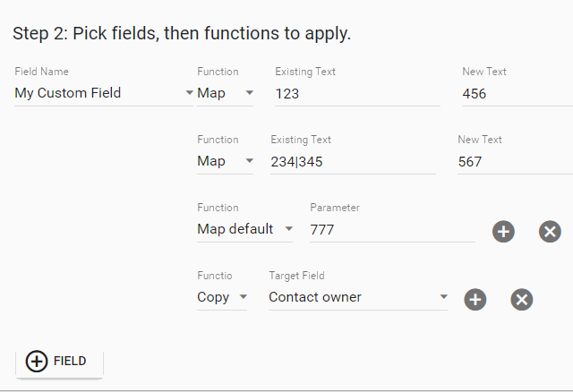Focus the Existing Text field with 234|345
The height and width of the screenshot is (392, 573).
(353, 162)
